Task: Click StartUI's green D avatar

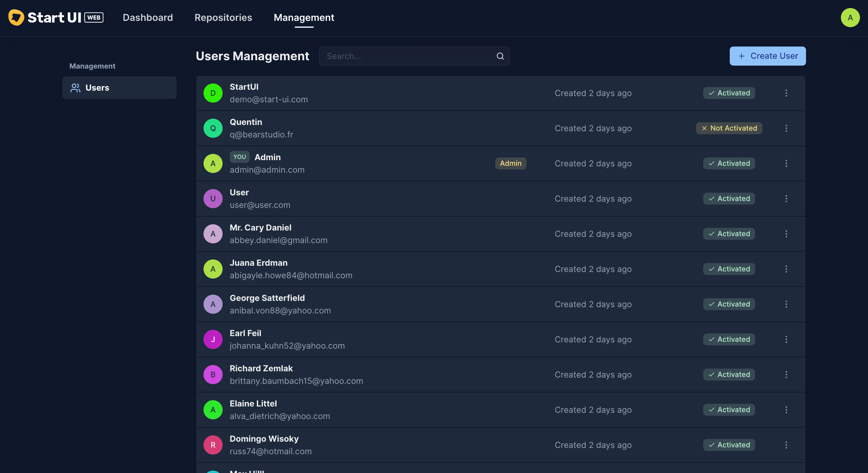Action: (213, 93)
